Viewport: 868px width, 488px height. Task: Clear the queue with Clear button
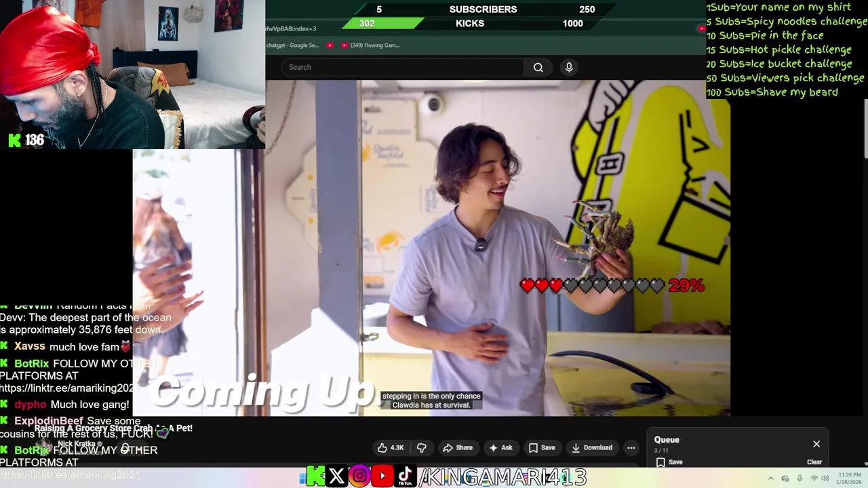click(814, 462)
